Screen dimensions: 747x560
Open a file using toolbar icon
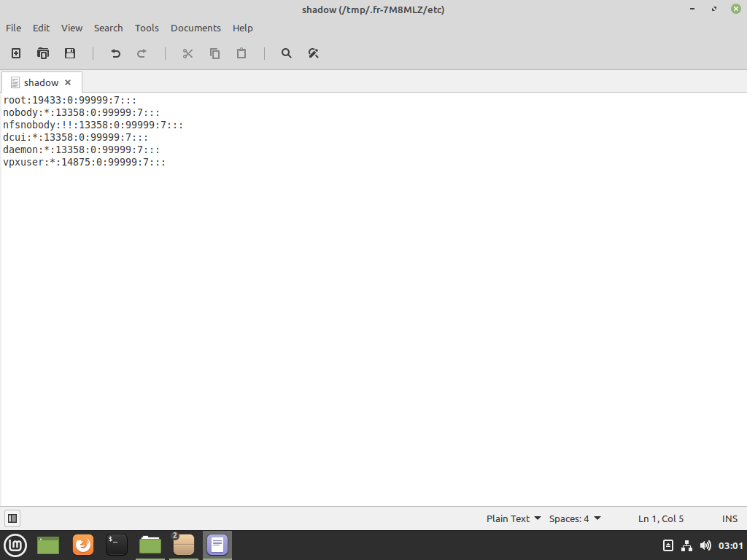(43, 53)
